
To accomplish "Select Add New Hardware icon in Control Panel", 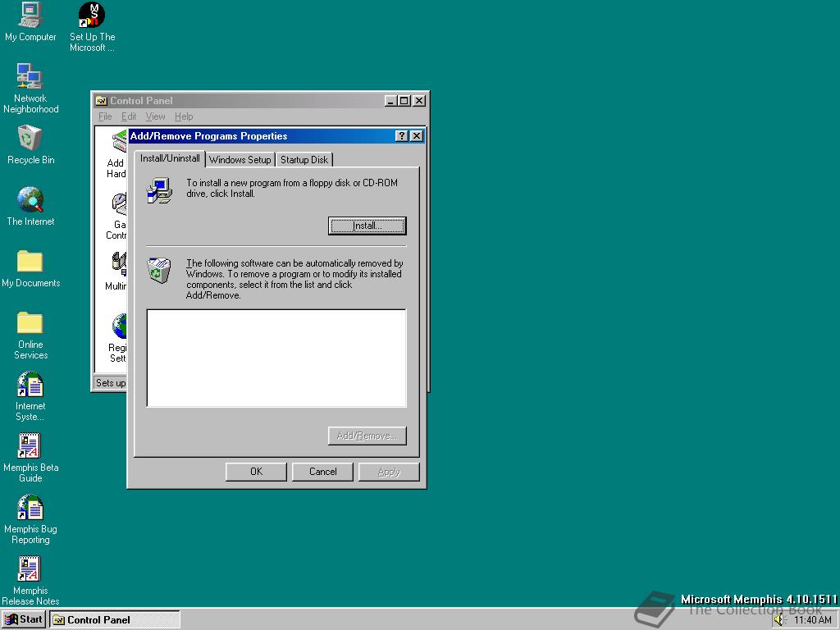I will (118, 153).
